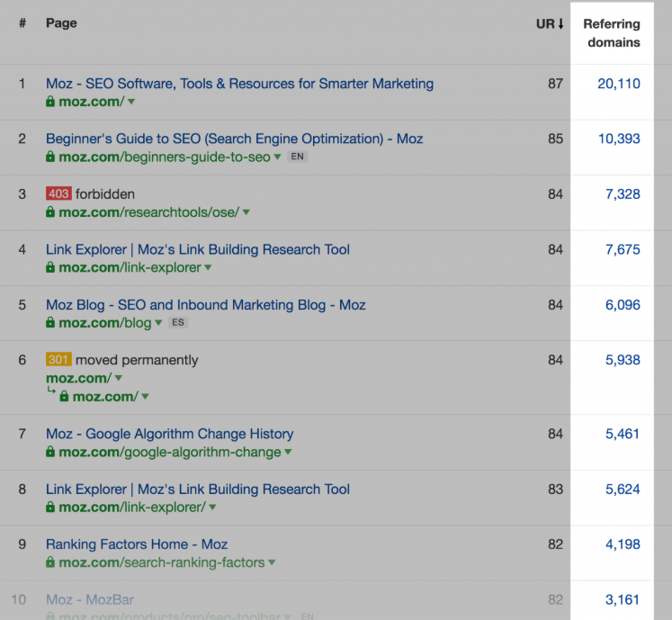Open row 4's Link Explorer title link
This screenshot has height=620, width=672.
pyautogui.click(x=198, y=249)
